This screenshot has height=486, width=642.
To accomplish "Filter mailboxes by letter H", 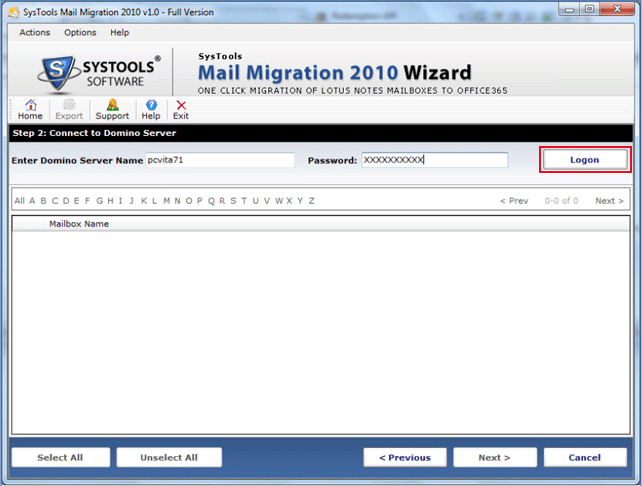I will 110,201.
